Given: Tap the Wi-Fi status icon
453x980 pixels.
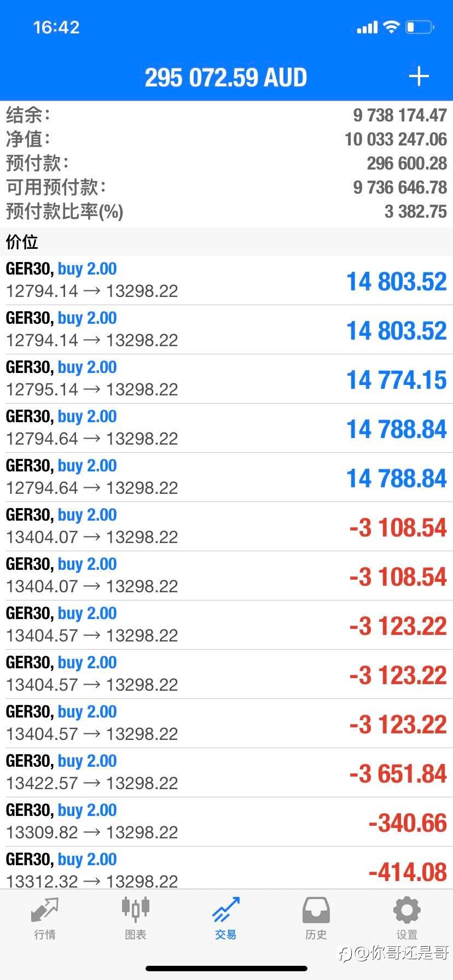Looking at the screenshot, I should [x=391, y=27].
